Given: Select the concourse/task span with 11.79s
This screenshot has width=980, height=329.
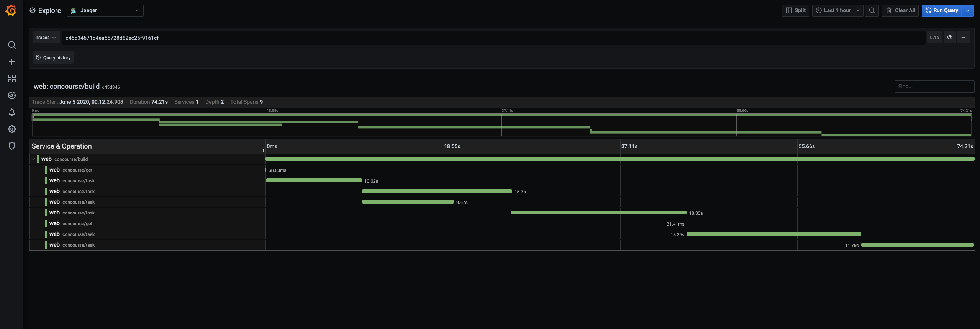Looking at the screenshot, I should [x=147, y=245].
